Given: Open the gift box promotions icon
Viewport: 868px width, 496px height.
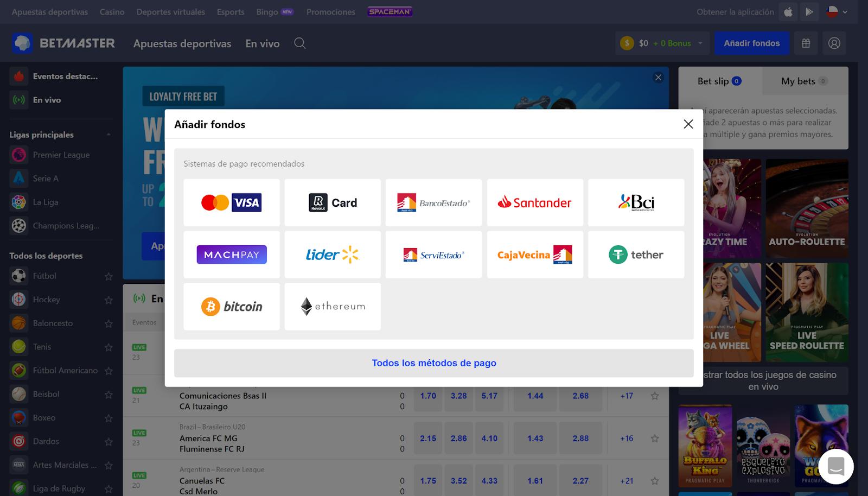Looking at the screenshot, I should click(x=806, y=43).
